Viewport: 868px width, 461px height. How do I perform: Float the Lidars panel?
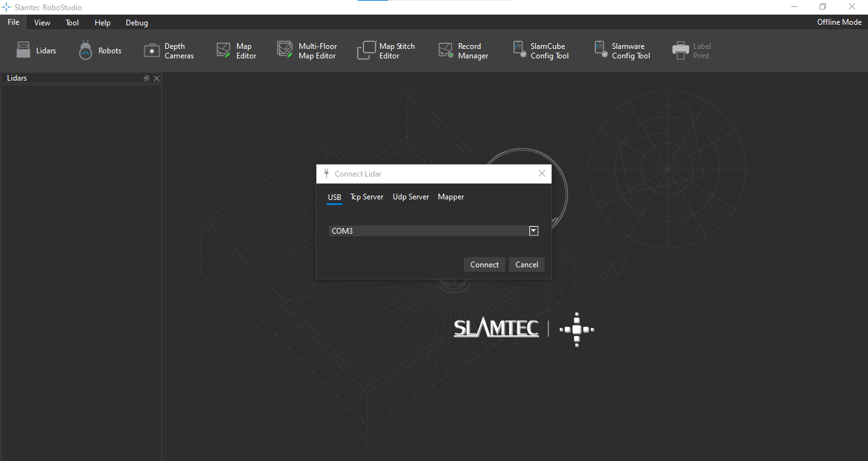(147, 79)
